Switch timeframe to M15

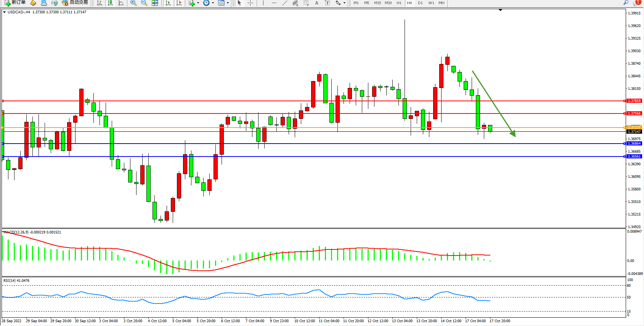(377, 3)
